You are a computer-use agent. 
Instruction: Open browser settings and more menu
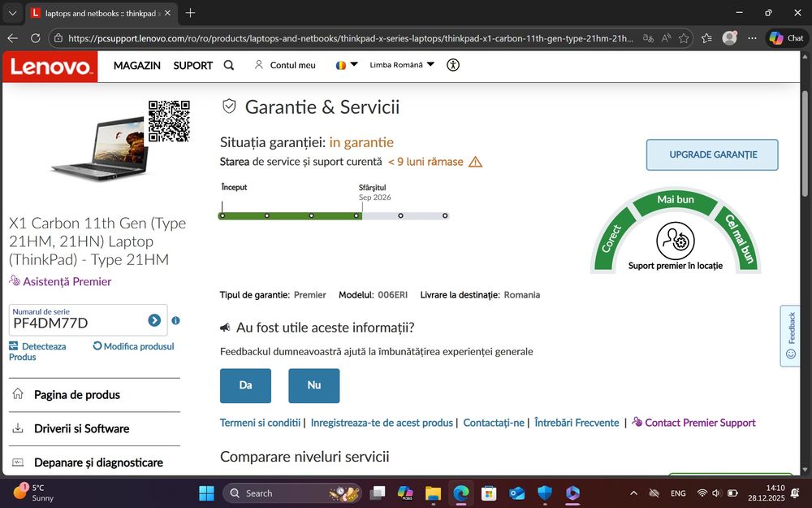click(753, 38)
